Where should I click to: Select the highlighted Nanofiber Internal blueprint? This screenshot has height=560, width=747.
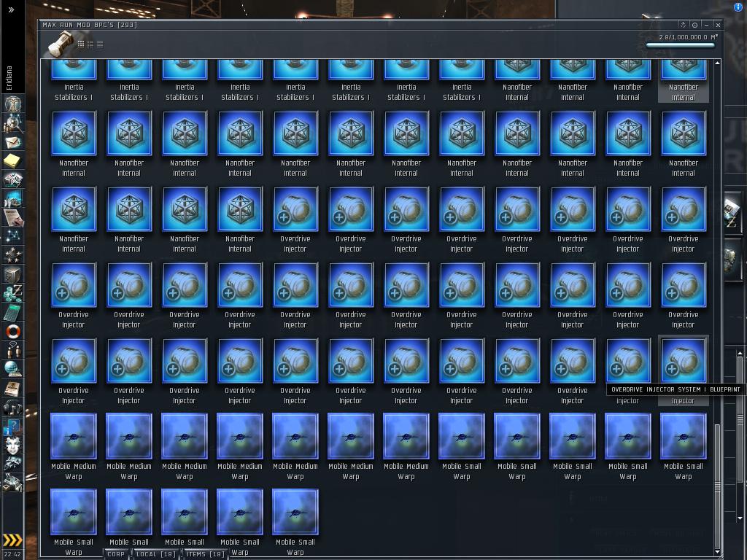click(683, 81)
